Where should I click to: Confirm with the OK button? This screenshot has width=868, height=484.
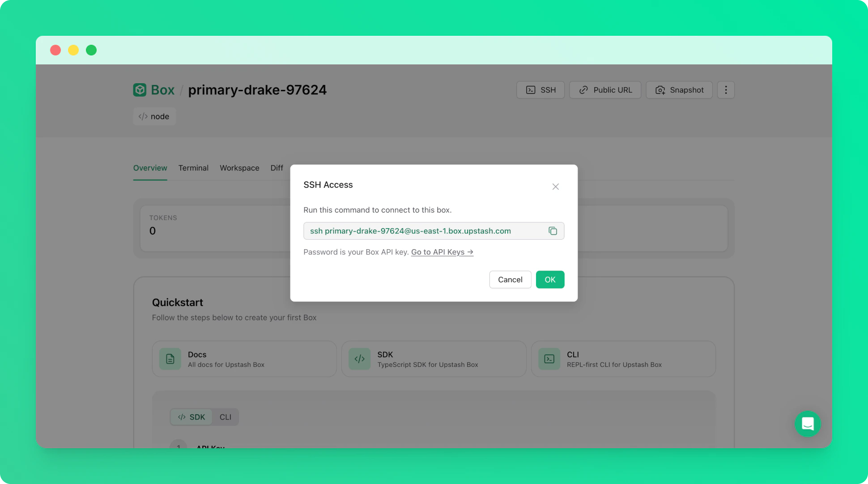point(550,280)
